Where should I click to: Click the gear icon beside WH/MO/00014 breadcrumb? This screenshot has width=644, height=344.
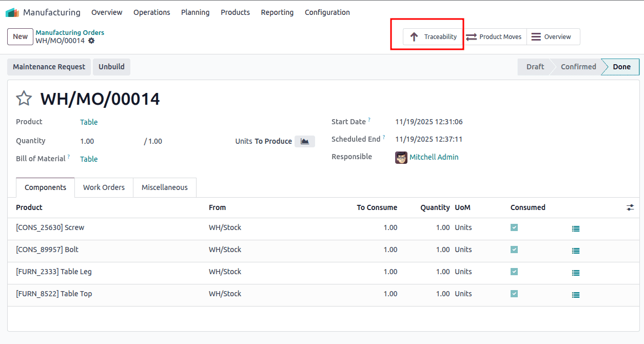(91, 40)
